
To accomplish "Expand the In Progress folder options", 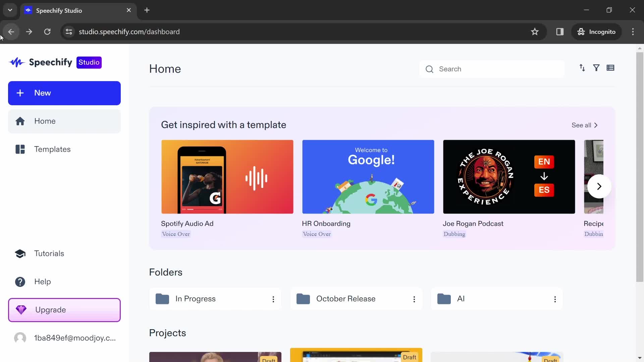I will coord(273,299).
